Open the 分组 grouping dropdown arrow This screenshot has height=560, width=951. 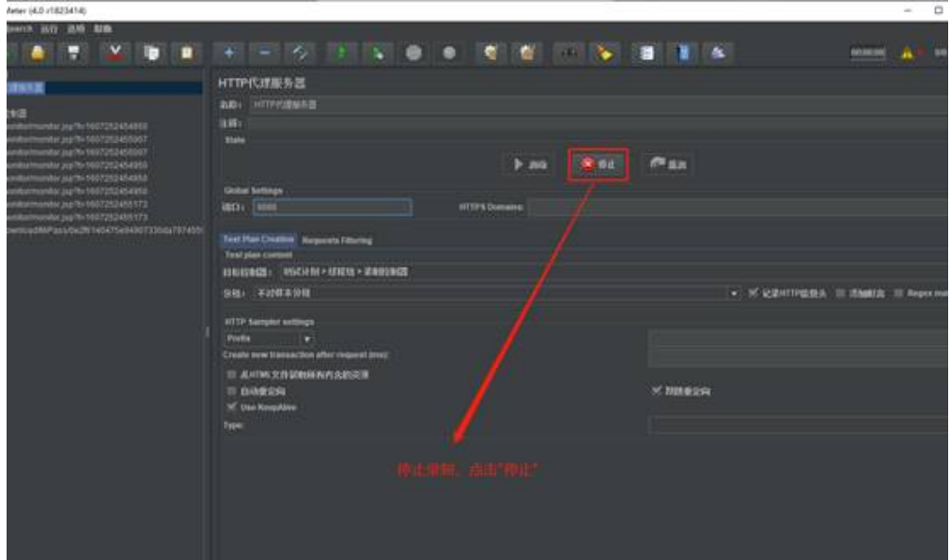coord(733,293)
